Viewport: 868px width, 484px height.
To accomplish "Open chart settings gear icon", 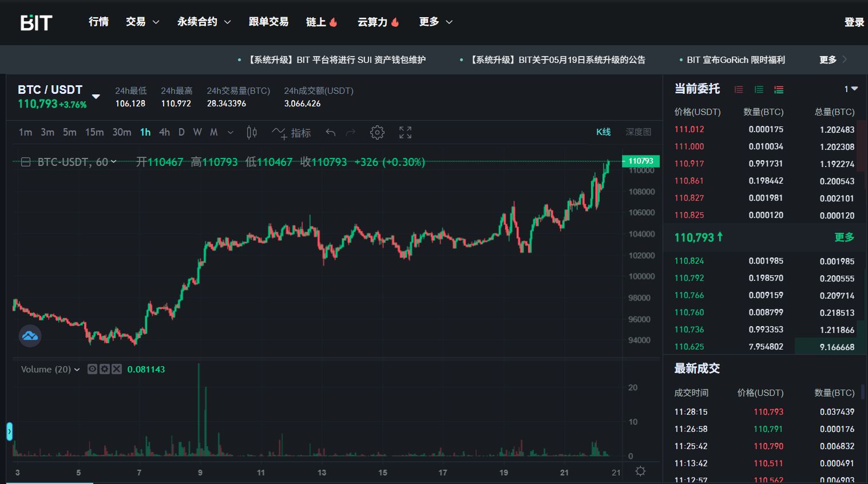I will tap(377, 133).
